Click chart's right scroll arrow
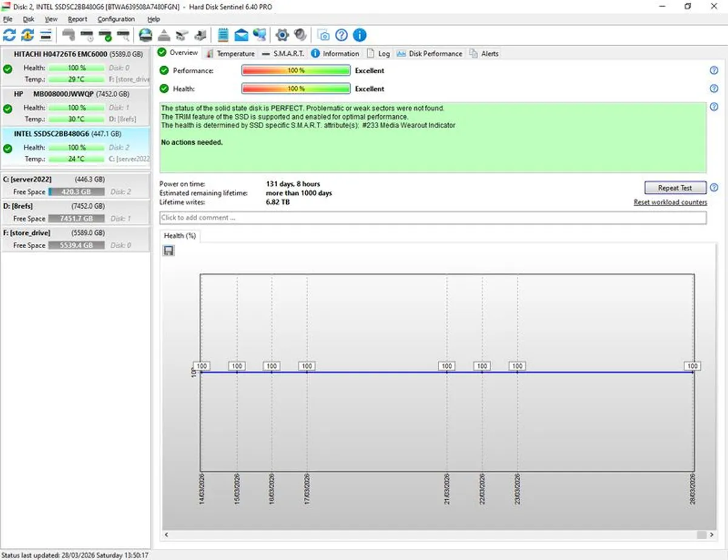 coord(710,535)
